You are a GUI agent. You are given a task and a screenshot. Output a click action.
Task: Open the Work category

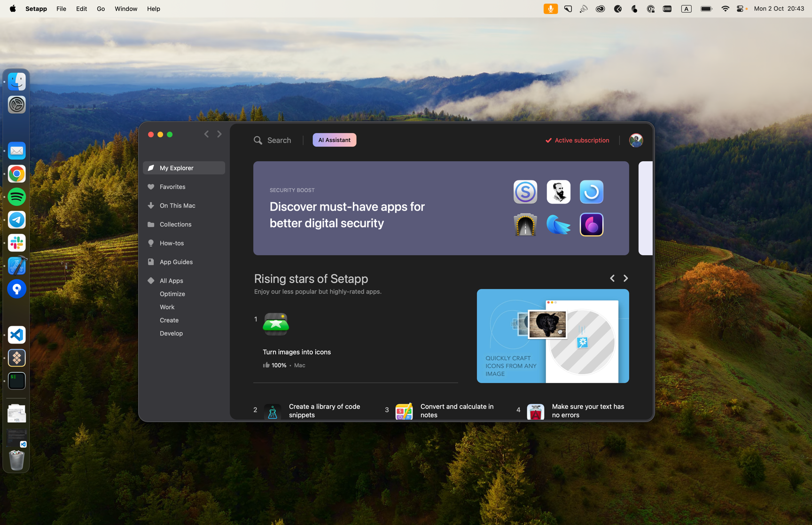point(167,307)
